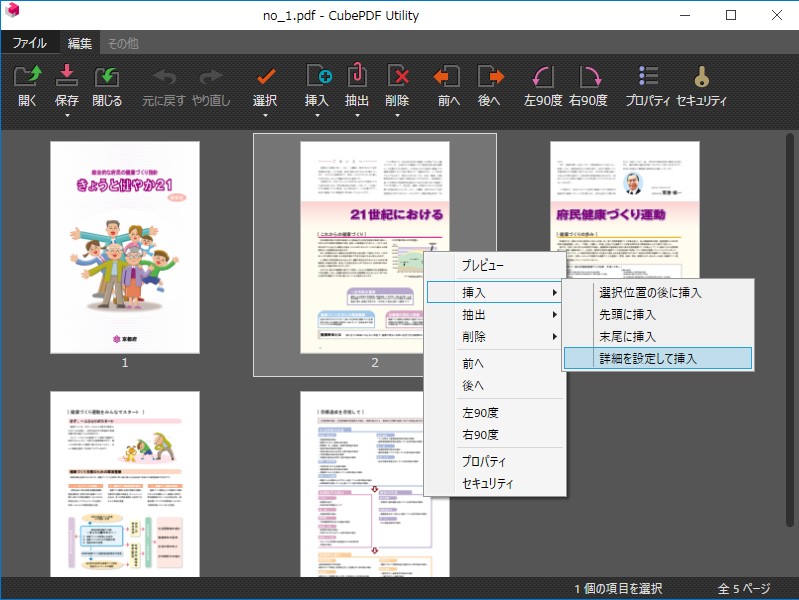Select page 1 thumbnail
Viewport: 799px width, 600px height.
125,247
